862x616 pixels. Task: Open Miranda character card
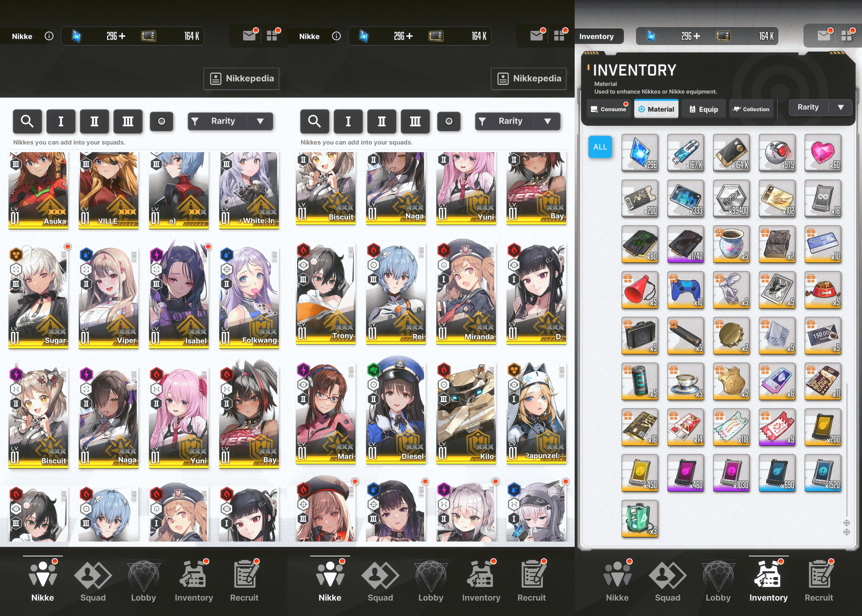click(x=466, y=293)
